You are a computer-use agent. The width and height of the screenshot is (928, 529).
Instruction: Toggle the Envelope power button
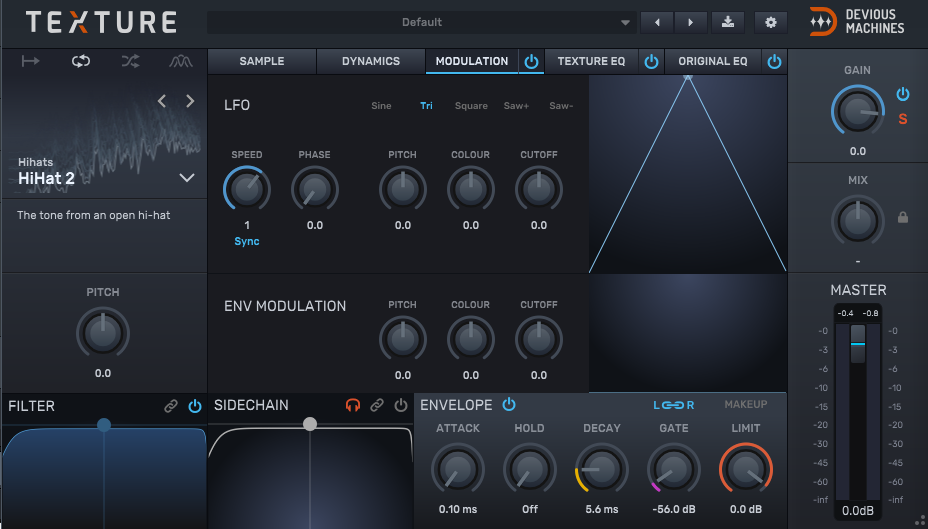tap(509, 405)
